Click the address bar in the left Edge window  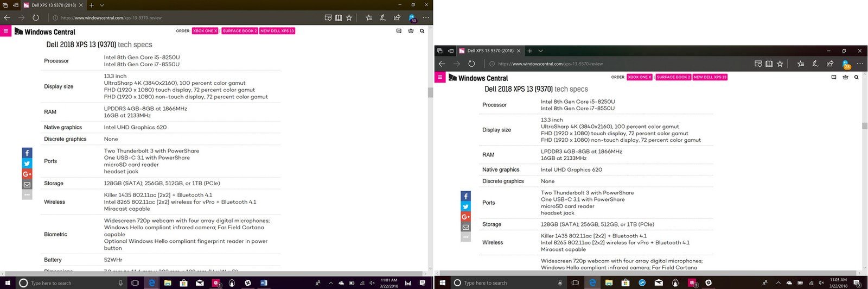tap(184, 17)
